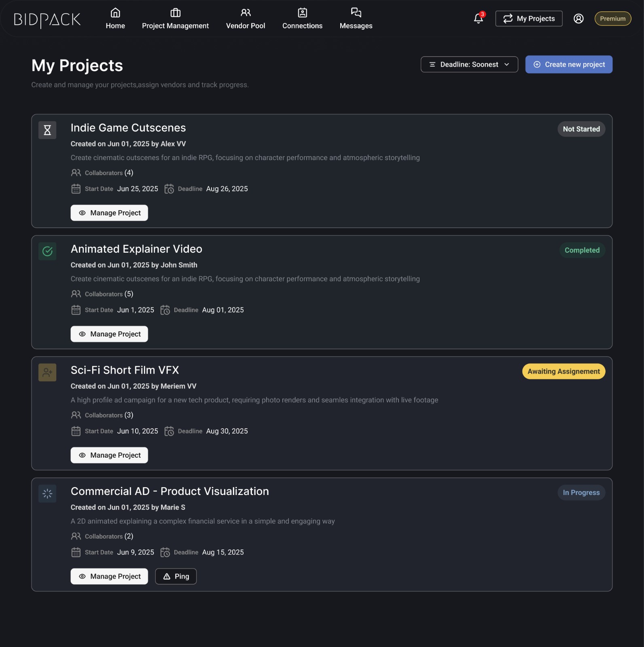Go to the Home tab

coord(115,19)
